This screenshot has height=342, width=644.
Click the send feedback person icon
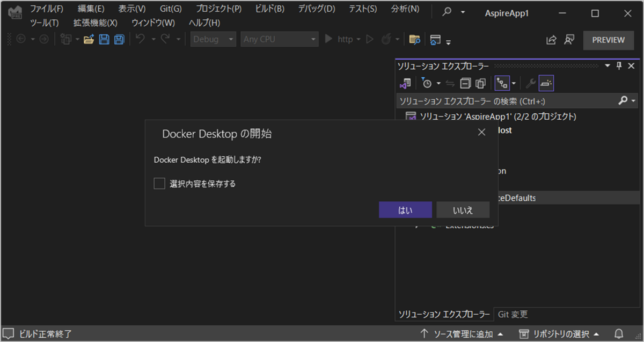tap(569, 40)
